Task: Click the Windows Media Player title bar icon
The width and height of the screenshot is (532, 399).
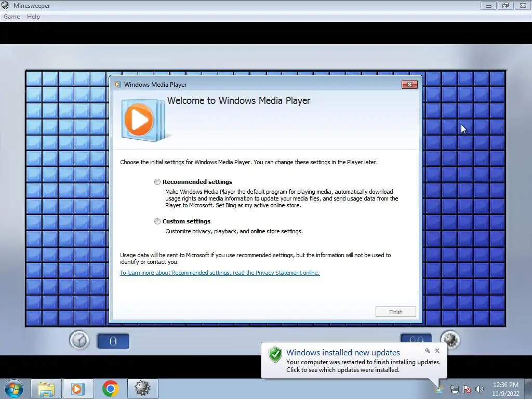Action: pos(117,85)
